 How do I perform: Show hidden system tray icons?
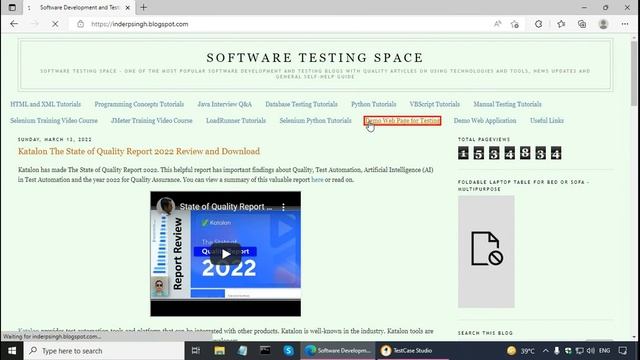click(x=546, y=351)
